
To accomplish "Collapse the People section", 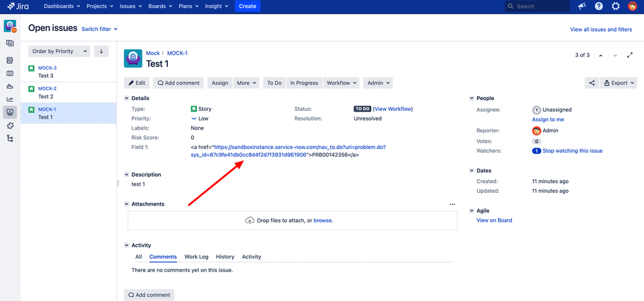I will point(472,99).
